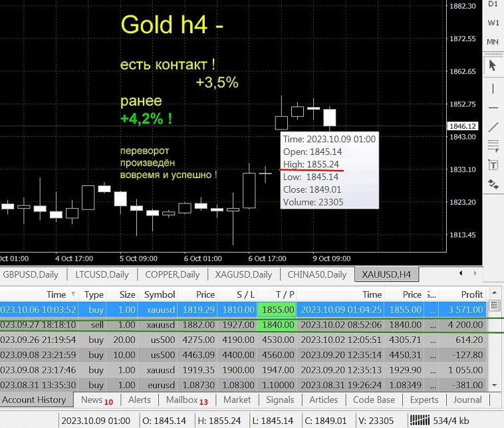This screenshot has height=428, width=504.
Task: Select the Fibonacci retracement tool
Action: (493, 146)
